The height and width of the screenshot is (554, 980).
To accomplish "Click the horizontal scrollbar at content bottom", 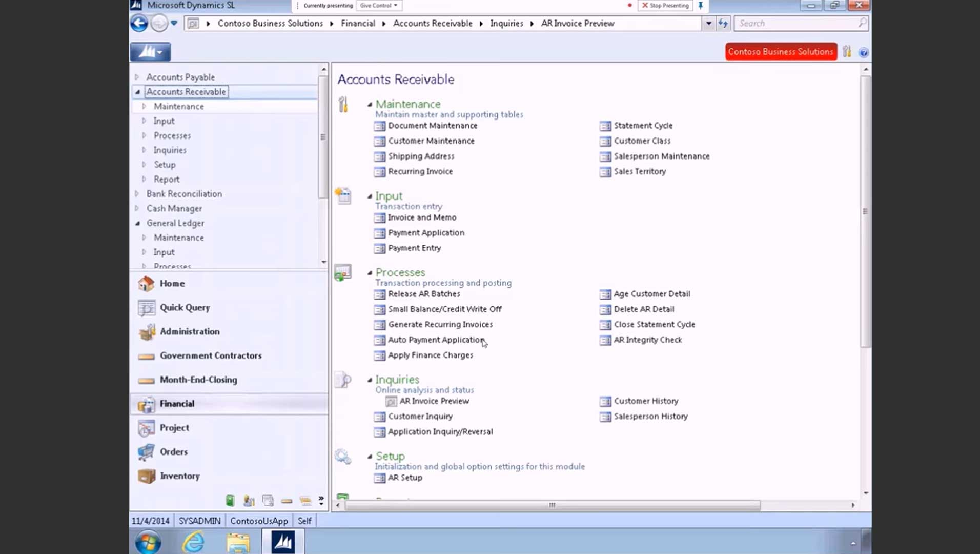I will tap(552, 505).
